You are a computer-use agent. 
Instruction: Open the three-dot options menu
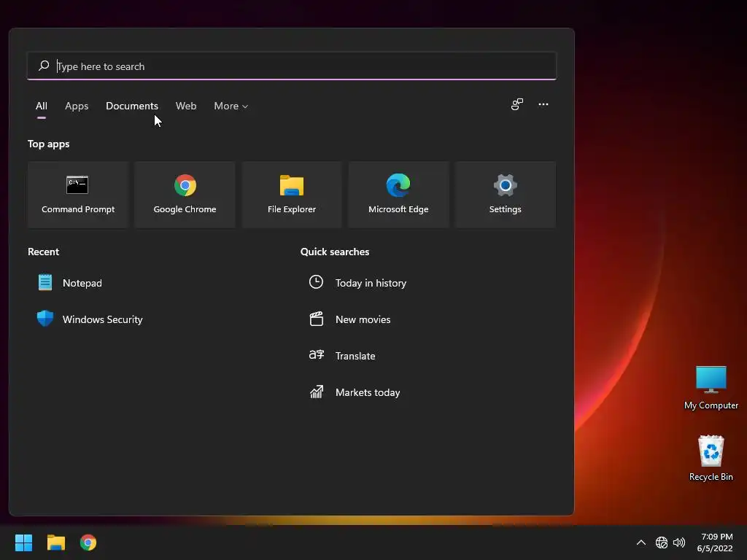click(x=543, y=104)
